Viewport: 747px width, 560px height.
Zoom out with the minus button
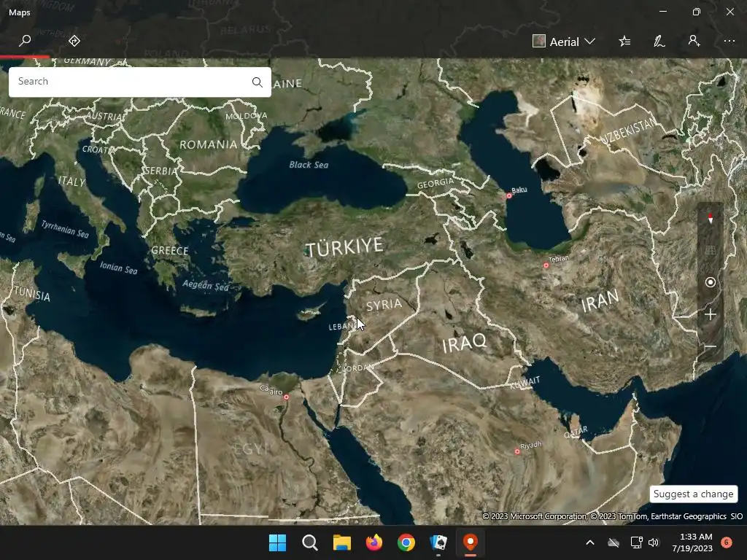coord(711,346)
